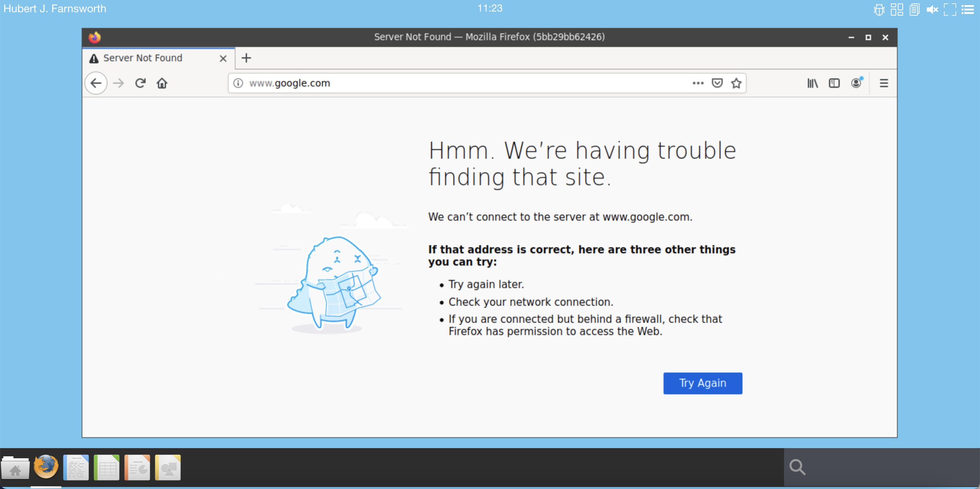The height and width of the screenshot is (489, 980).
Task: Click 'Check your network connection.' text
Action: point(531,302)
